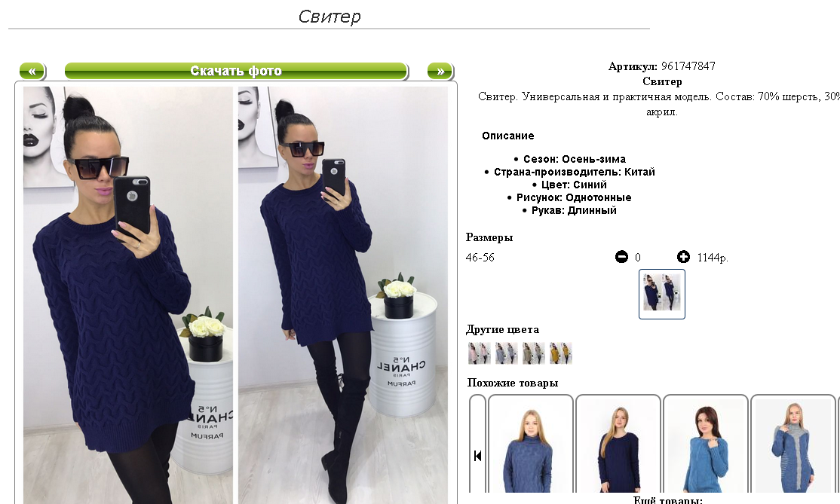Click the previous photo « arrow button

pos(32,71)
